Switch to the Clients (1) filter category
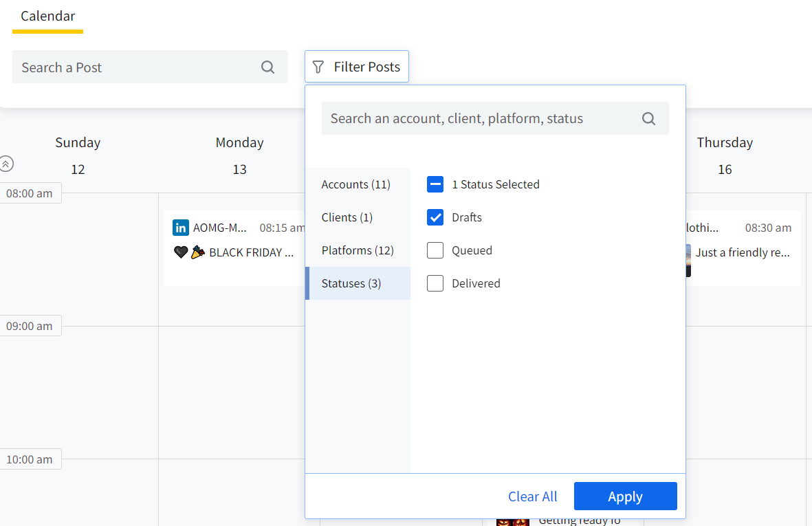The width and height of the screenshot is (812, 526). click(347, 217)
